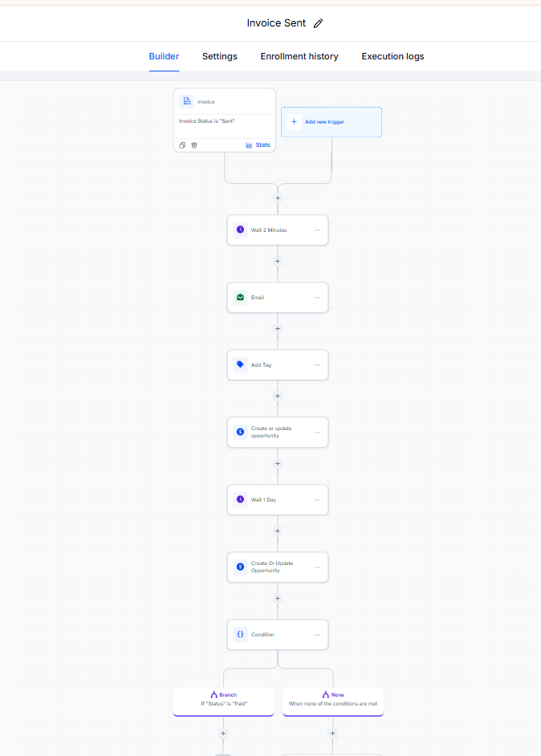
Task: Switch to the Settings tab
Action: 219,56
